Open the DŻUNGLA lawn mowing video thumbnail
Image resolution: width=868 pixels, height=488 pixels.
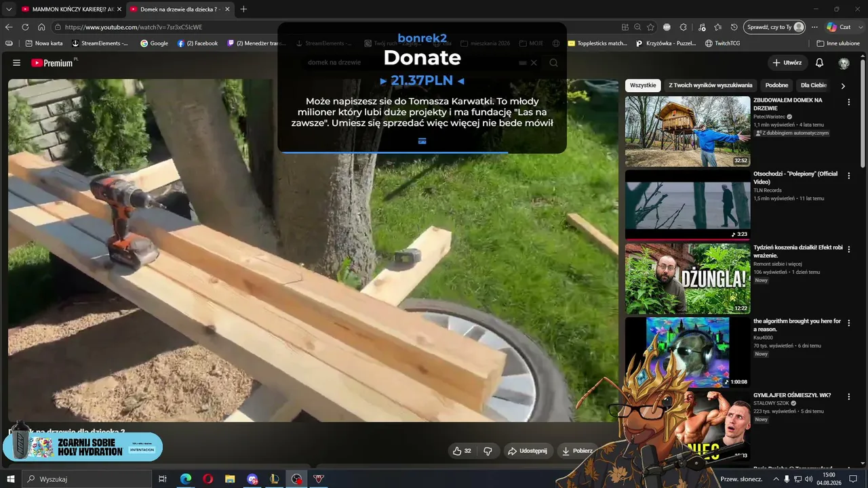[688, 279]
